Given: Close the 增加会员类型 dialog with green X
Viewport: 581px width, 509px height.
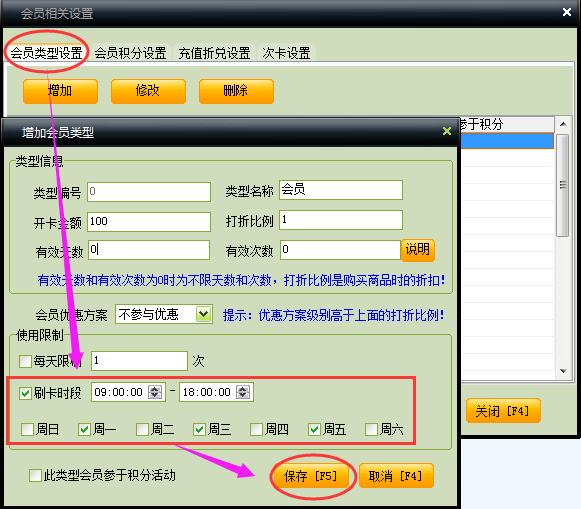Looking at the screenshot, I should [447, 131].
